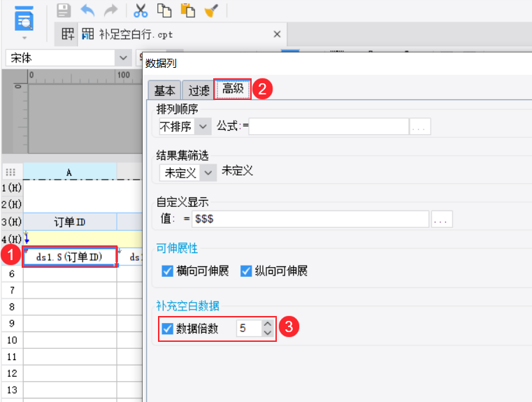Click the report preview icon
The image size is (532, 402).
[24, 19]
